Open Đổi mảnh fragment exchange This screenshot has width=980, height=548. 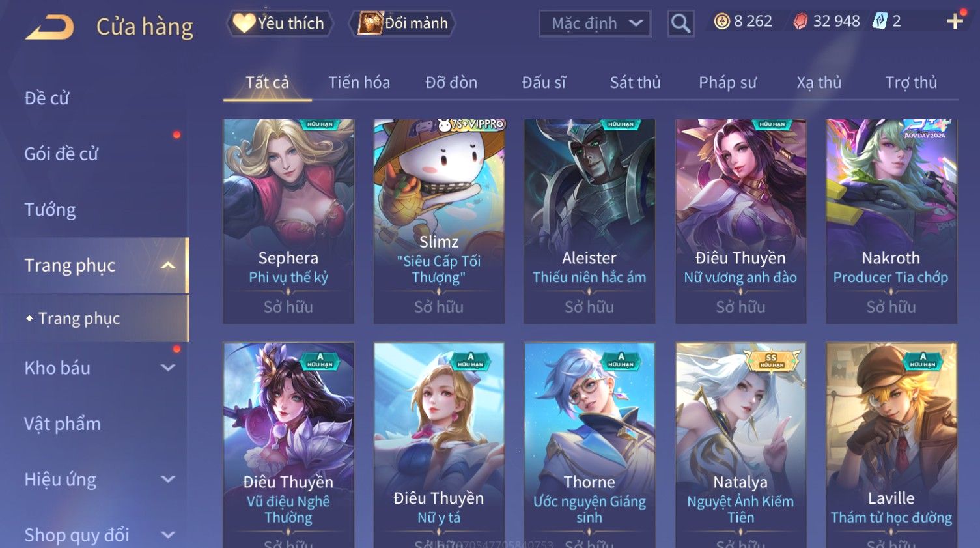tap(402, 23)
